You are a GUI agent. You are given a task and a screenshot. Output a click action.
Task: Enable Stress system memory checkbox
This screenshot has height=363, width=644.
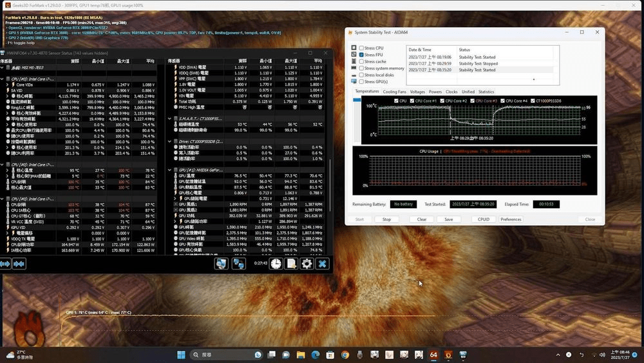(x=361, y=68)
